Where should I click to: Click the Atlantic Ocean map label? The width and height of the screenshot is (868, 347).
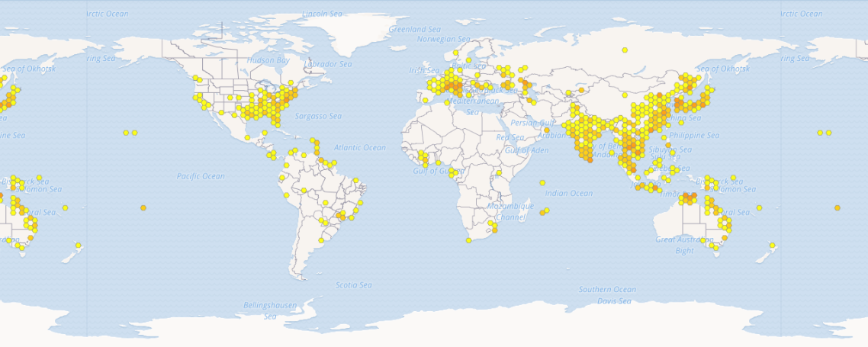point(360,147)
